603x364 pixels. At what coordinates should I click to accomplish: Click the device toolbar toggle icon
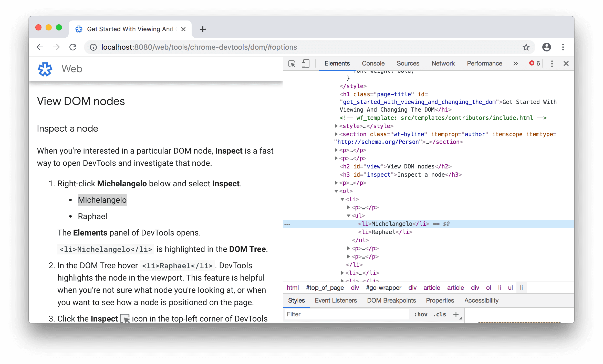tap(305, 63)
